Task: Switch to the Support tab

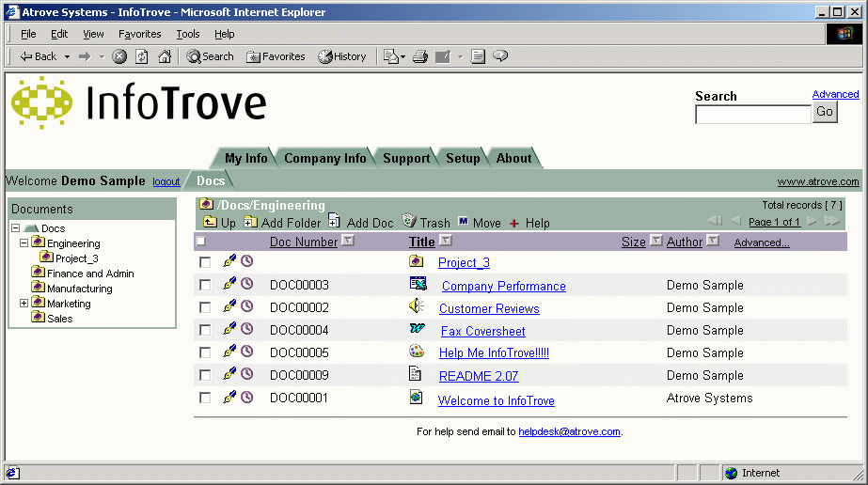Action: 406,158
